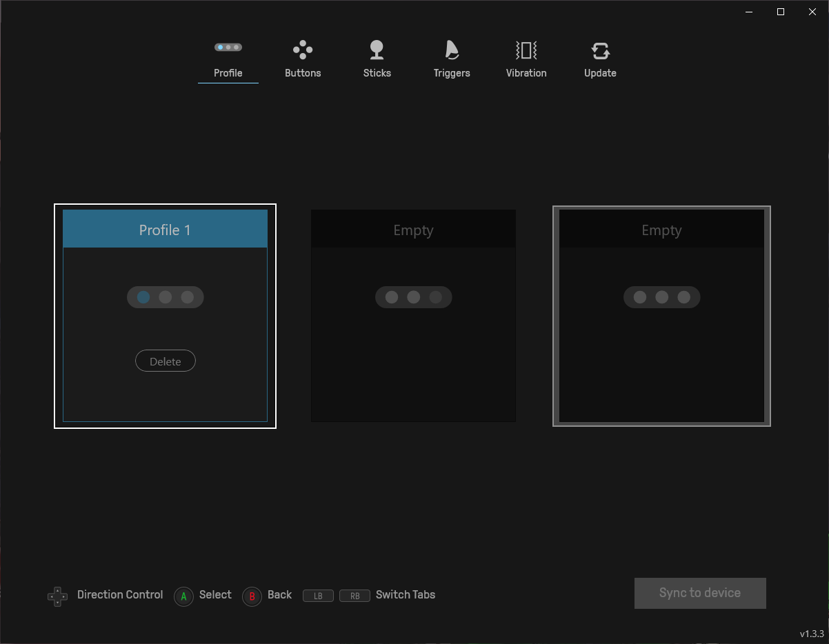Click the LED indicator in the middle Empty slot
This screenshot has height=644, width=829.
tap(413, 297)
